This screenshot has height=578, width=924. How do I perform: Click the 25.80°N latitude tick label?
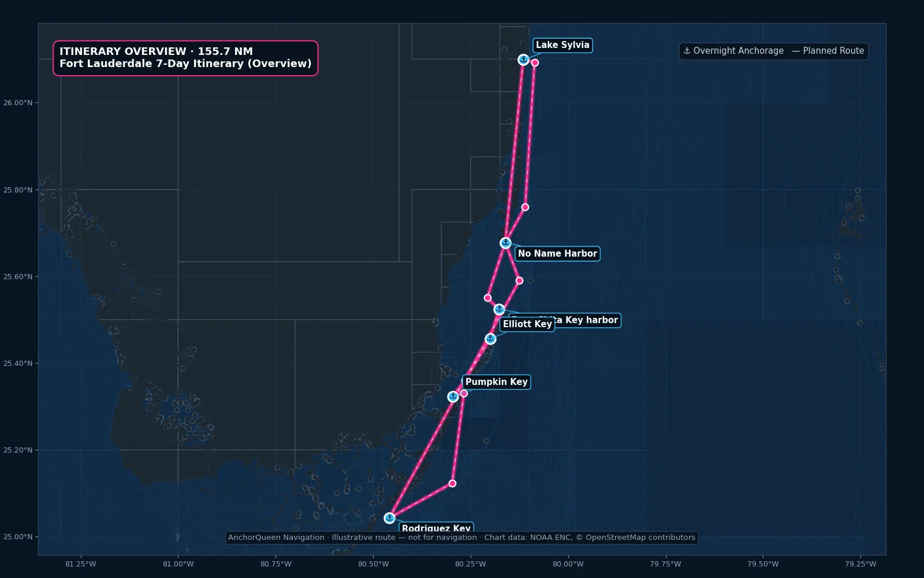(18, 190)
